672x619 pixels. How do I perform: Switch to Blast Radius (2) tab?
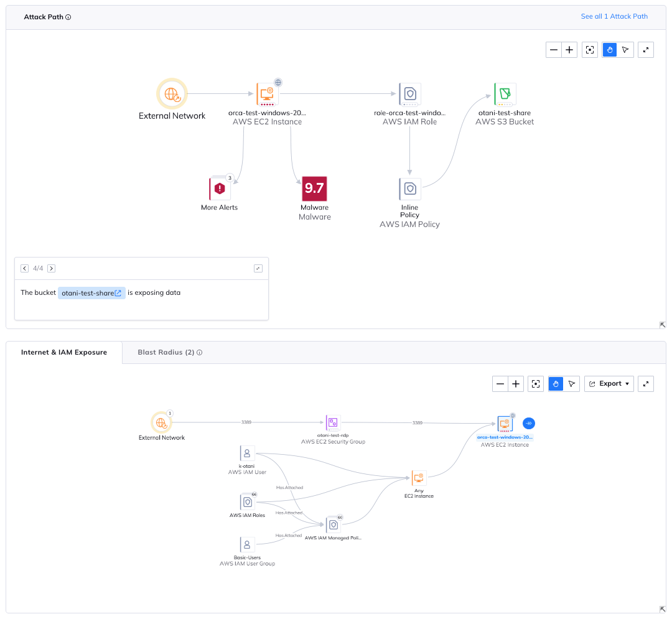(166, 352)
